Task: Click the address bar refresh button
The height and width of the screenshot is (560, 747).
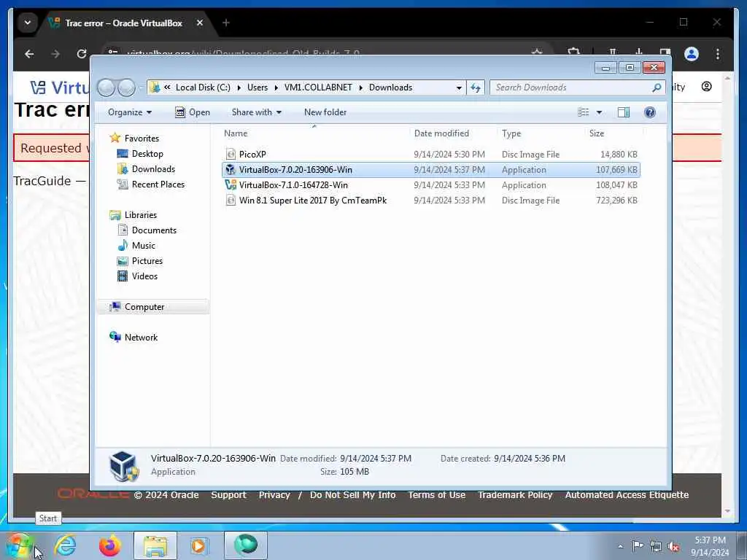Action: [x=476, y=87]
